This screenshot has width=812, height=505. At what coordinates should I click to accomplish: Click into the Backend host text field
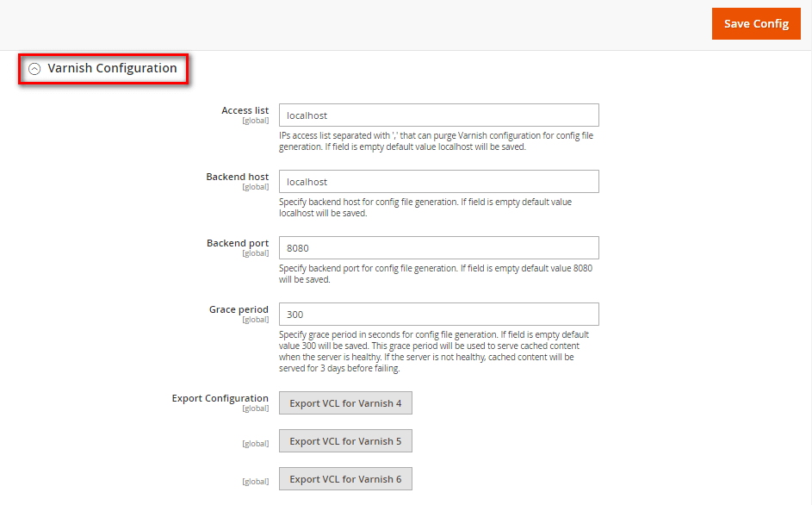[x=438, y=182]
